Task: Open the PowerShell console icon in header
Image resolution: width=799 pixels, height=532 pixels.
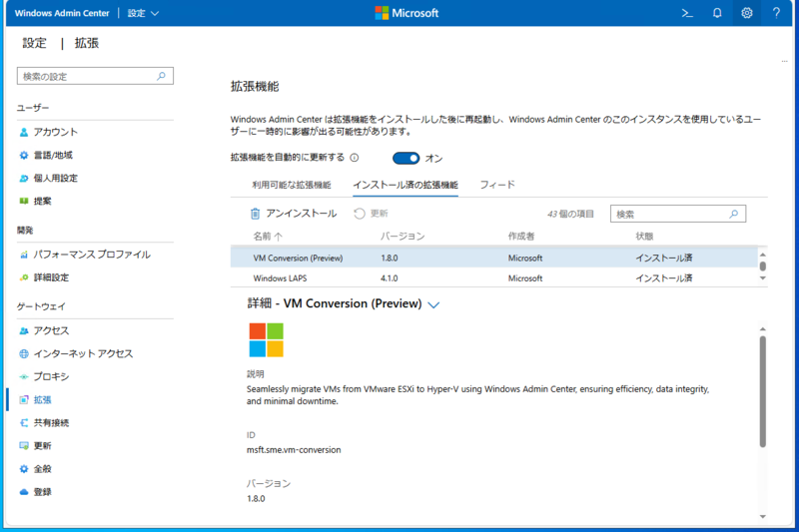Action: [x=687, y=13]
